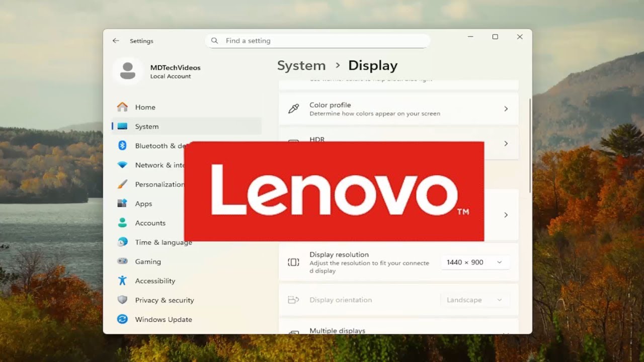The image size is (644, 362).
Task: Click the search magnifier icon
Action: pyautogui.click(x=215, y=41)
